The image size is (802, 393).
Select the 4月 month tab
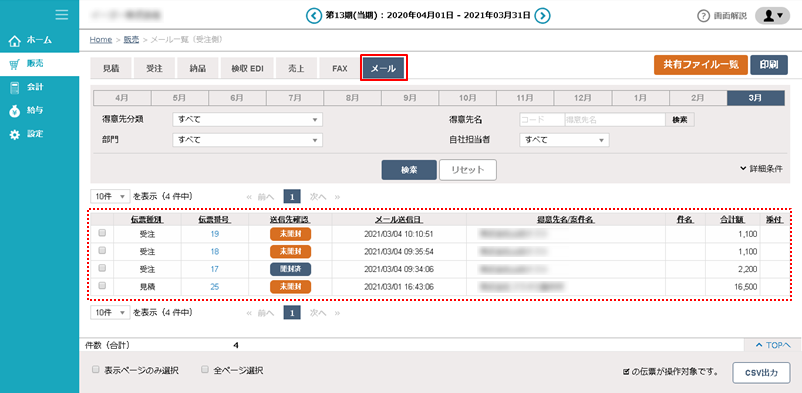(122, 98)
